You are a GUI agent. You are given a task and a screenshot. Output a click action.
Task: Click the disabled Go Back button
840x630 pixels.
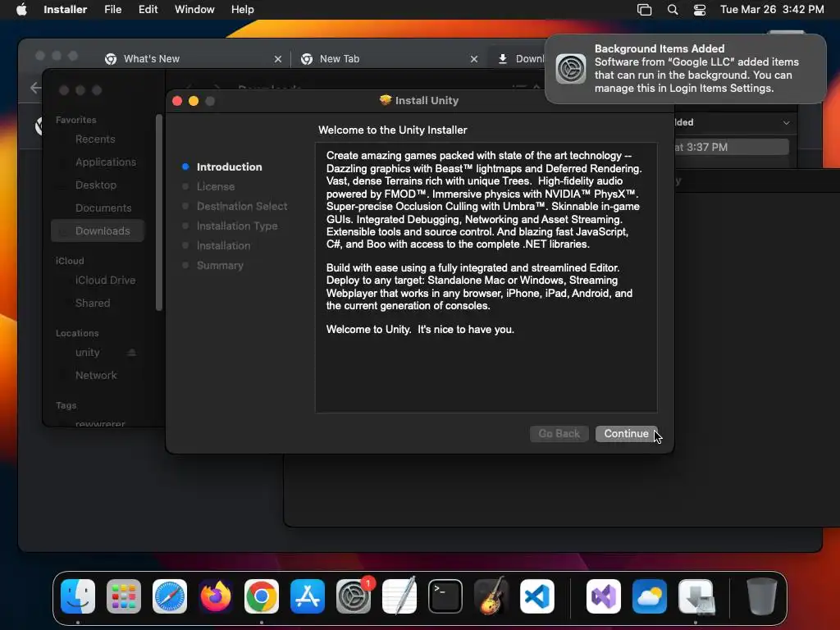[559, 433]
